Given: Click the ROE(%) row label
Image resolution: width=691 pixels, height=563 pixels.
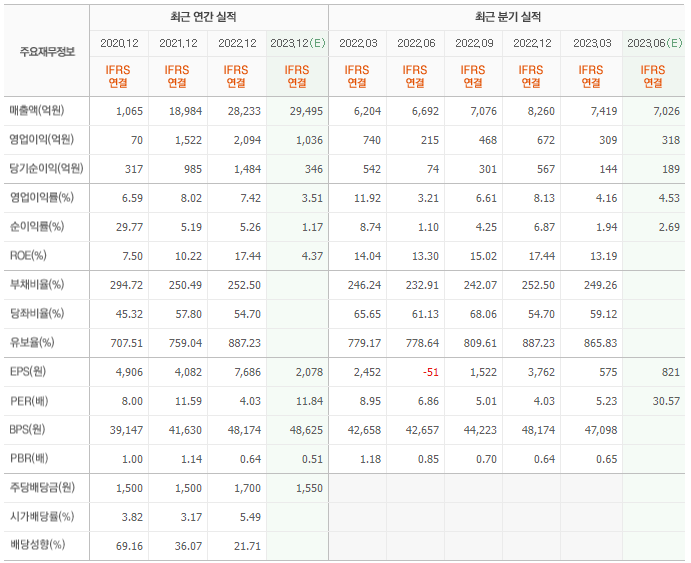Looking at the screenshot, I should 28,256.
